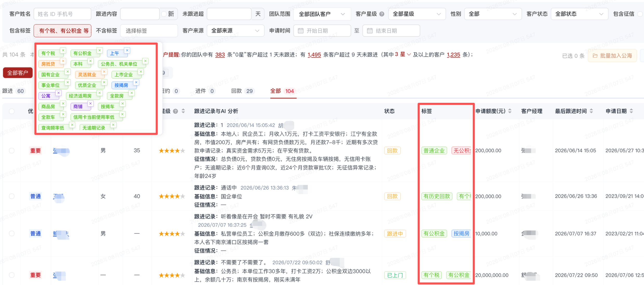
Task: Open the 团队范围 dropdown
Action: pos(322,14)
